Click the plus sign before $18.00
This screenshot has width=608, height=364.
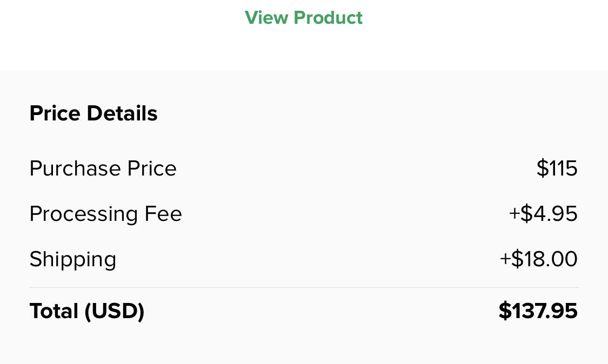(505, 259)
